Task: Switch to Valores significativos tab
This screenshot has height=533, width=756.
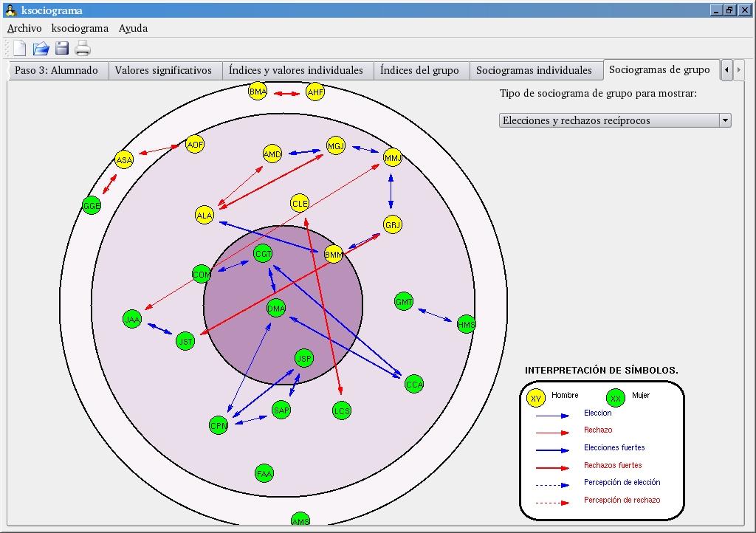Action: pyautogui.click(x=163, y=70)
